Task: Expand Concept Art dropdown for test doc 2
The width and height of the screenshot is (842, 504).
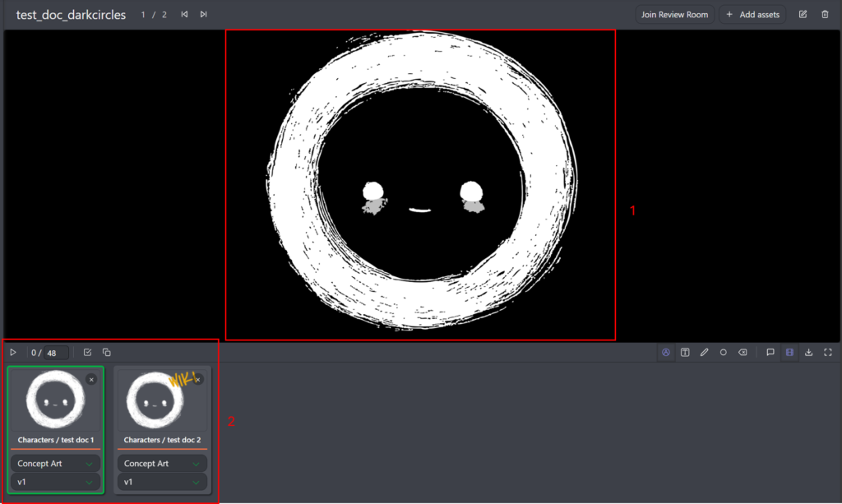Action: [162, 464]
